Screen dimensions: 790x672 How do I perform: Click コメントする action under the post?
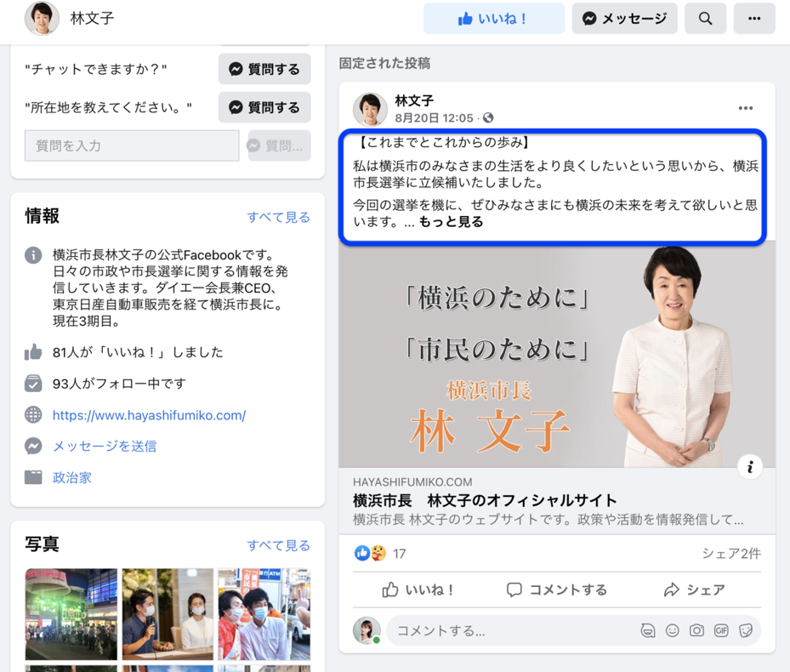click(x=557, y=589)
